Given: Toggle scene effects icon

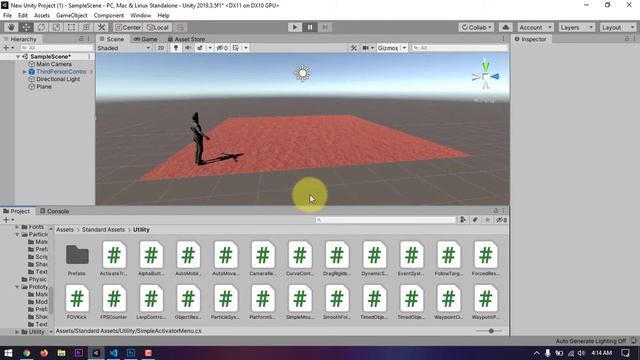Looking at the screenshot, I should 200,48.
